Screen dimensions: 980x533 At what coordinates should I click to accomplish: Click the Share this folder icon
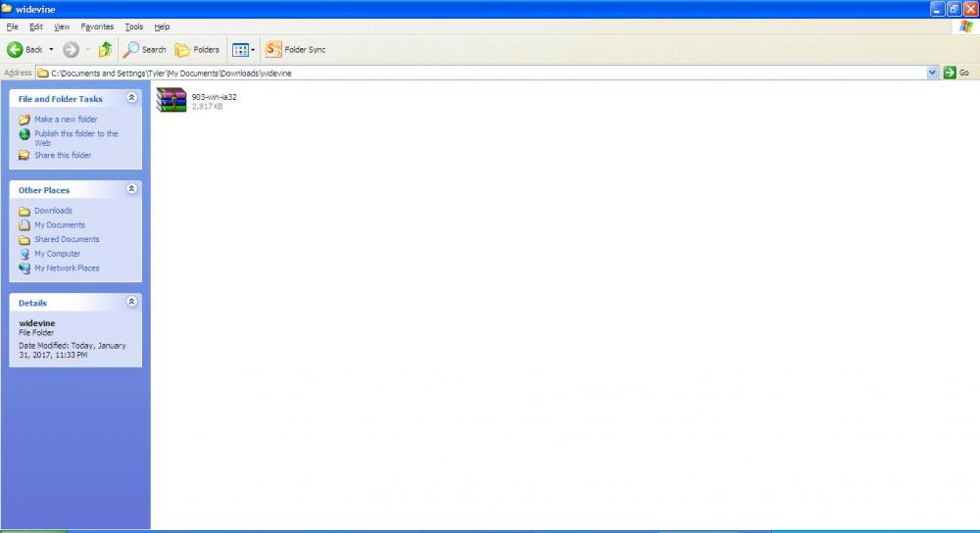tap(24, 155)
